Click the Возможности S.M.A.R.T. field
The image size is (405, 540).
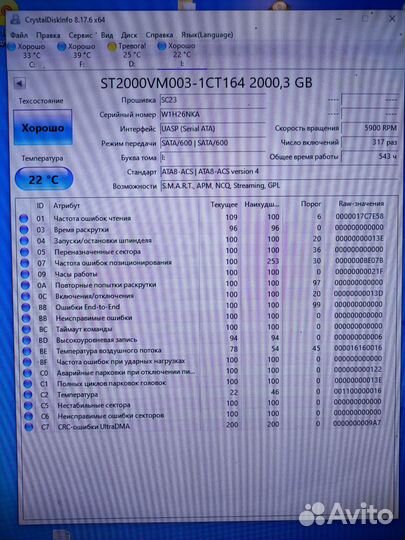(279, 186)
